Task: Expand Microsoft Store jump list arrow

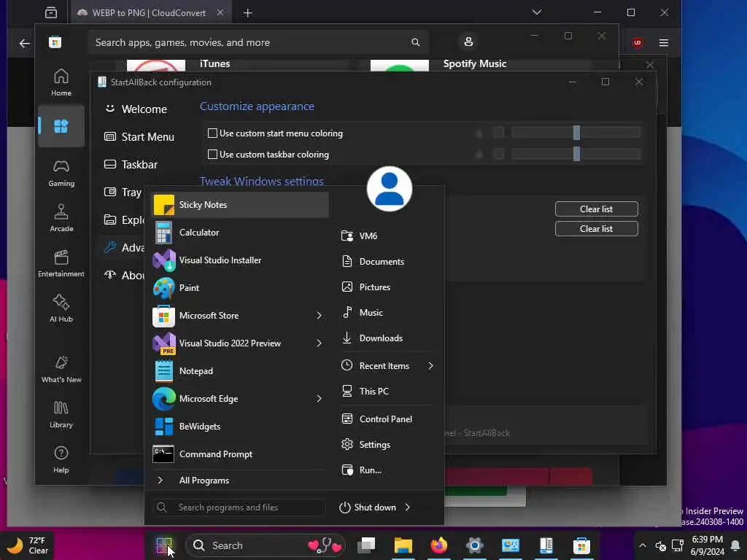Action: (x=320, y=315)
